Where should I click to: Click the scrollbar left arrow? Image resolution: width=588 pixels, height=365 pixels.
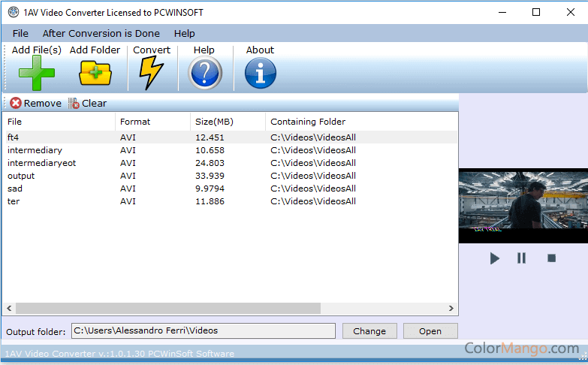pyautogui.click(x=9, y=308)
